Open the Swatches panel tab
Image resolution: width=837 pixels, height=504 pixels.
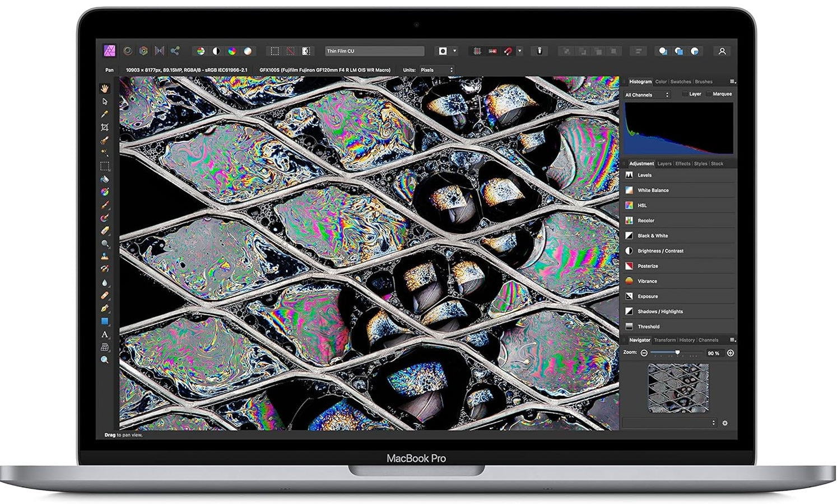point(681,82)
